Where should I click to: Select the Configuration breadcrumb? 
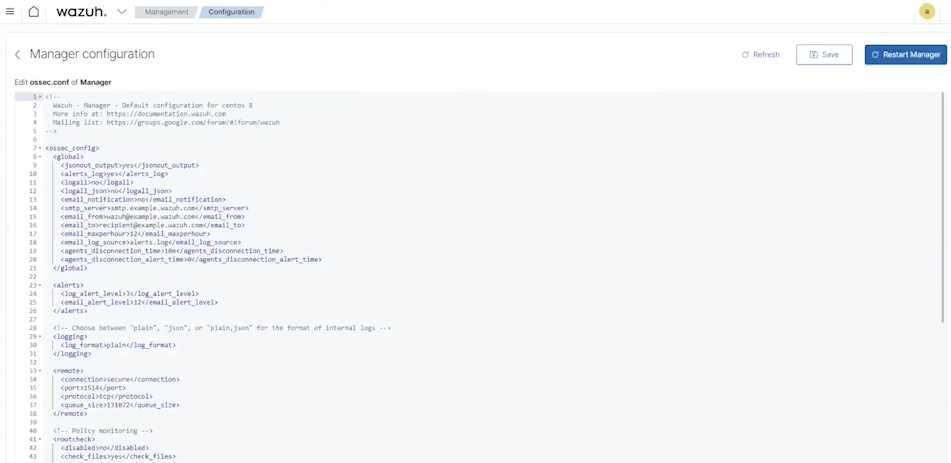point(231,12)
